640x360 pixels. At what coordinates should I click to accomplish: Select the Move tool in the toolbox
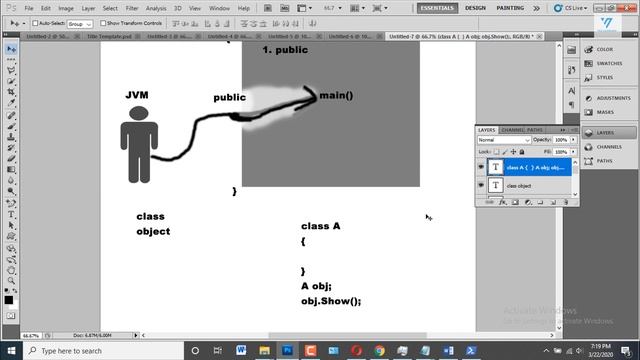coord(11,49)
